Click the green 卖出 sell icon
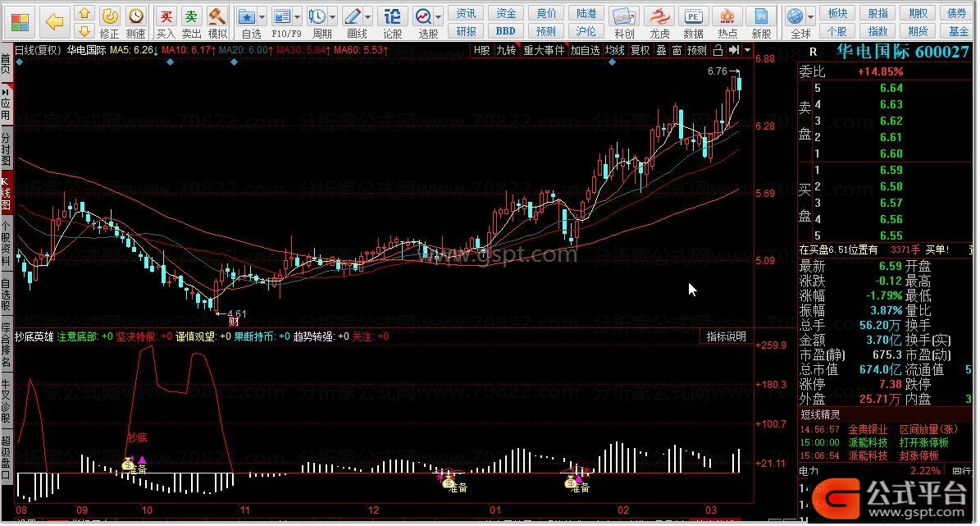This screenshot has height=526, width=980. 191,22
